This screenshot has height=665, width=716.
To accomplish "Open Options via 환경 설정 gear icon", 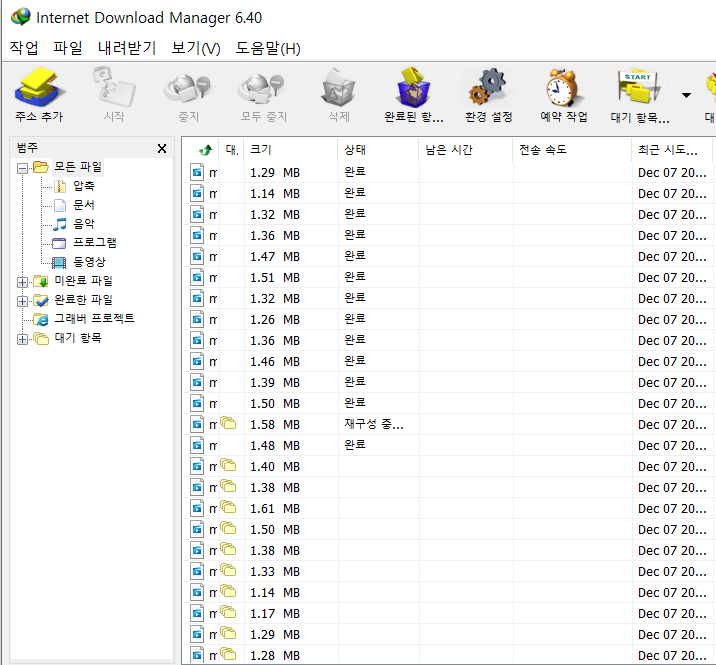I will 488,87.
